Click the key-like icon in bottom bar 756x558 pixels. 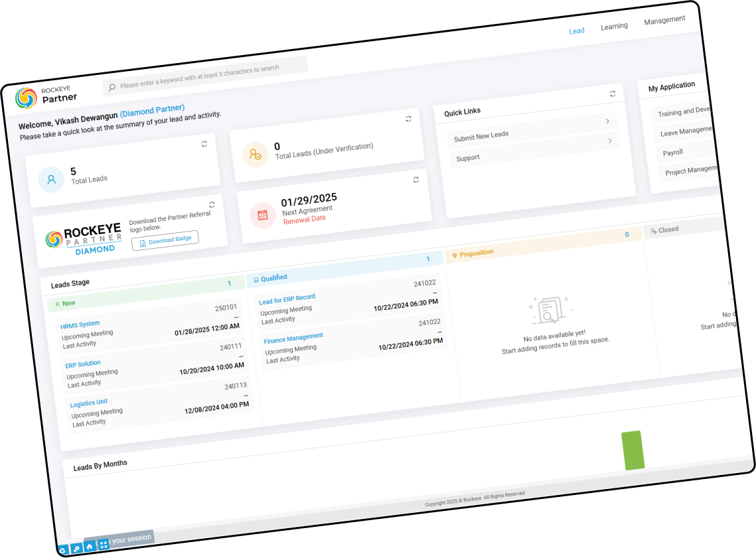coord(76,548)
